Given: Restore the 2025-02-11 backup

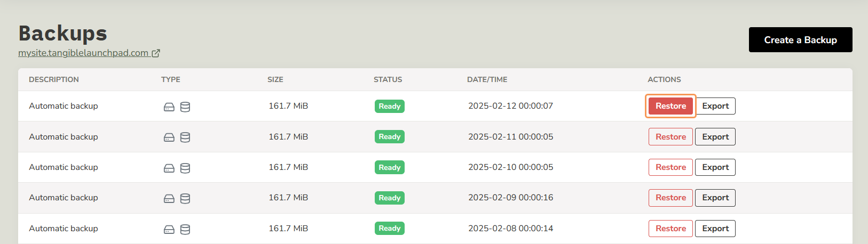Looking at the screenshot, I should 670,137.
